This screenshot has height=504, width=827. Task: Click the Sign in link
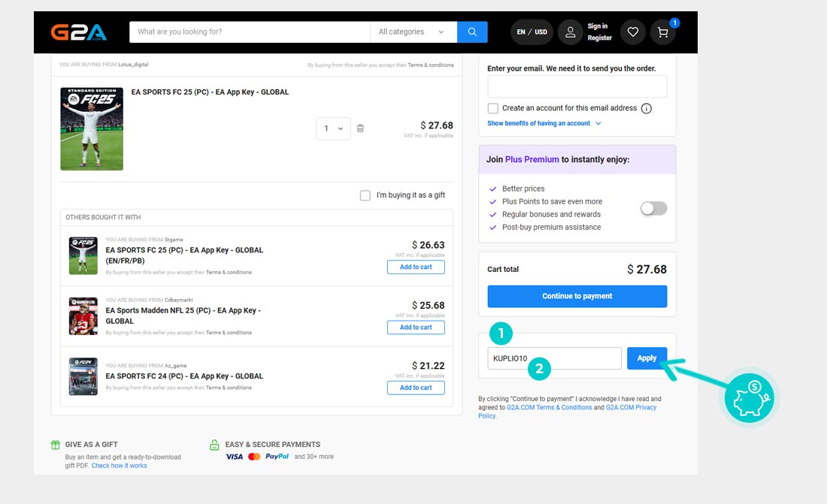pyautogui.click(x=598, y=26)
